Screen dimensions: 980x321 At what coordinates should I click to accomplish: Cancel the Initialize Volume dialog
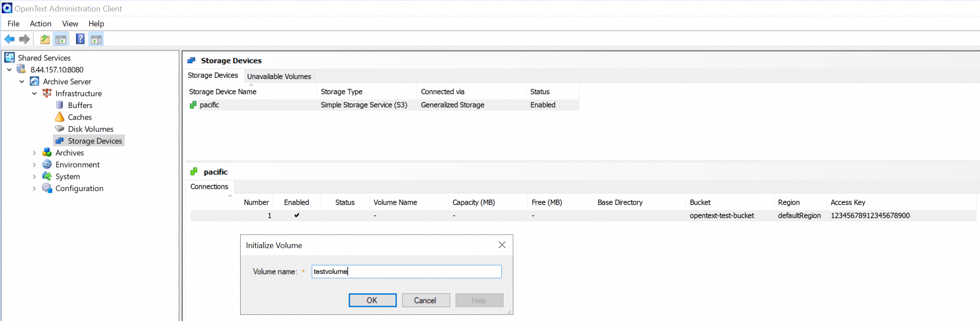pyautogui.click(x=425, y=300)
